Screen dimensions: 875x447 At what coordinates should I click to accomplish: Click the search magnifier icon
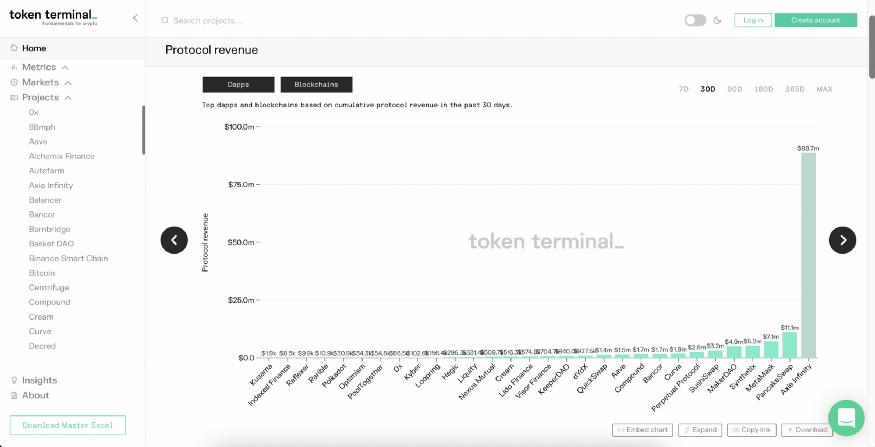click(x=165, y=21)
